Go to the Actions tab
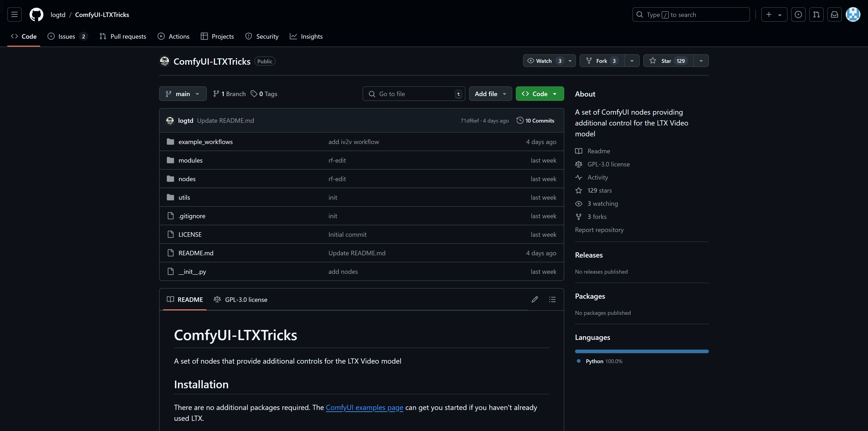Viewport: 868px width, 431px height. coord(174,36)
